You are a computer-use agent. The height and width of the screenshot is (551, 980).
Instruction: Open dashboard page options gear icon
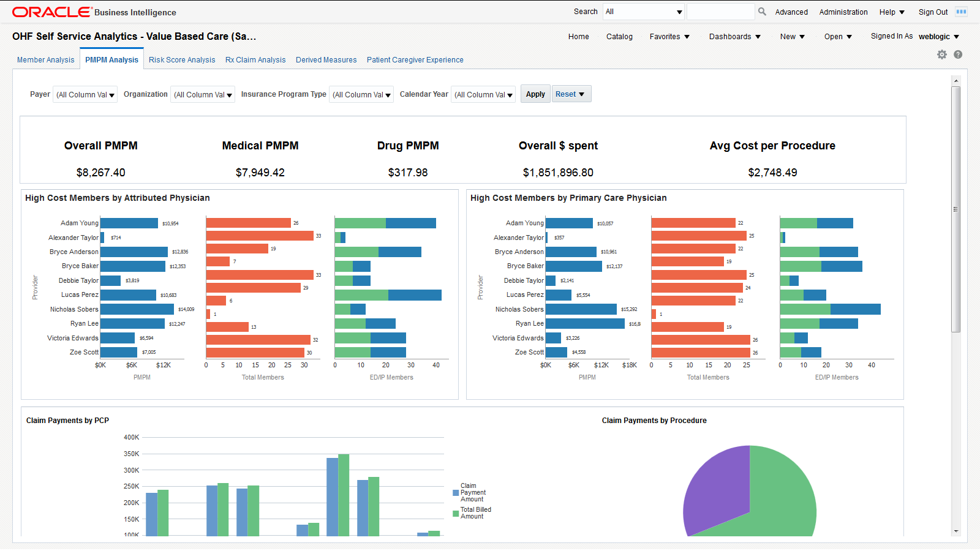[942, 54]
